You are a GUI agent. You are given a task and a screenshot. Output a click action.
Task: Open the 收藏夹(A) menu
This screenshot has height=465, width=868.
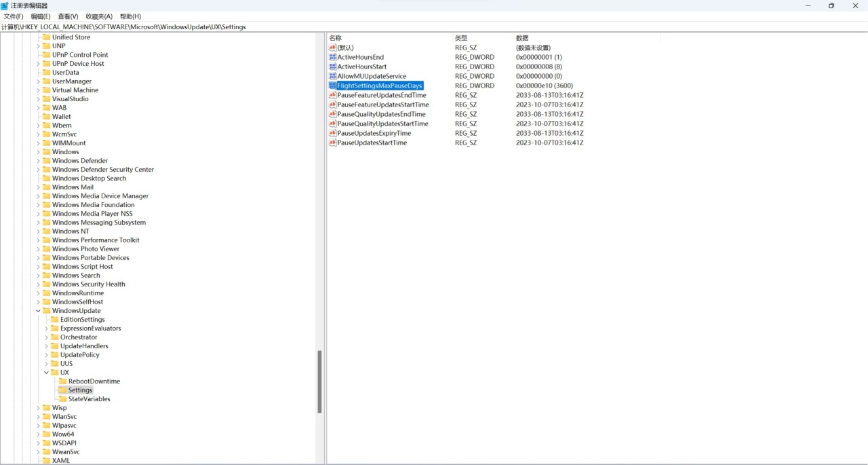99,16
